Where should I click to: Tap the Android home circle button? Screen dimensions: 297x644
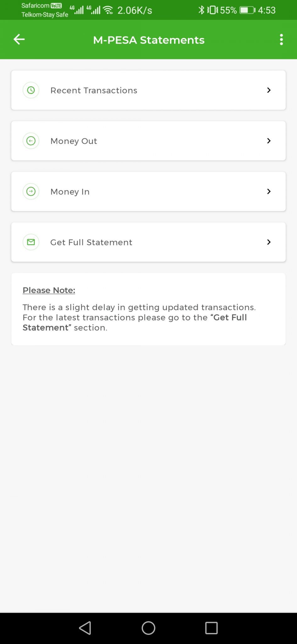coord(148,628)
